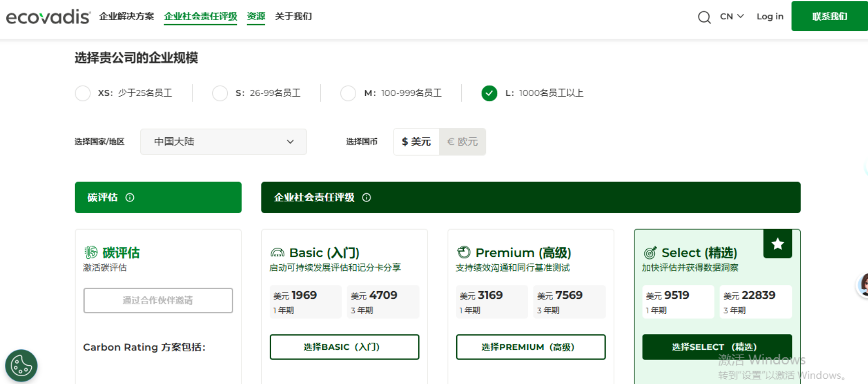This screenshot has height=384, width=868.
Task: Click the 选择贵公司的企业规模 heading
Action: (136, 58)
